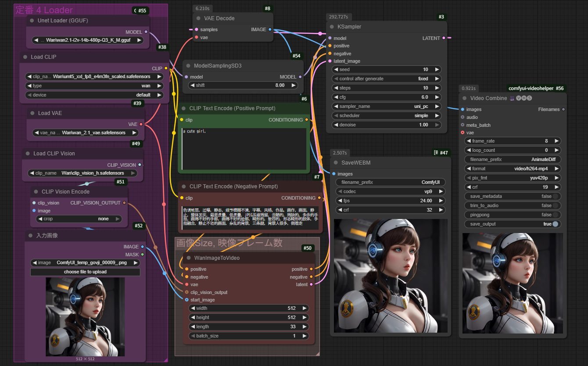Collapse the WanImageToVideo node with its dot
The image size is (588, 366).
click(x=189, y=258)
